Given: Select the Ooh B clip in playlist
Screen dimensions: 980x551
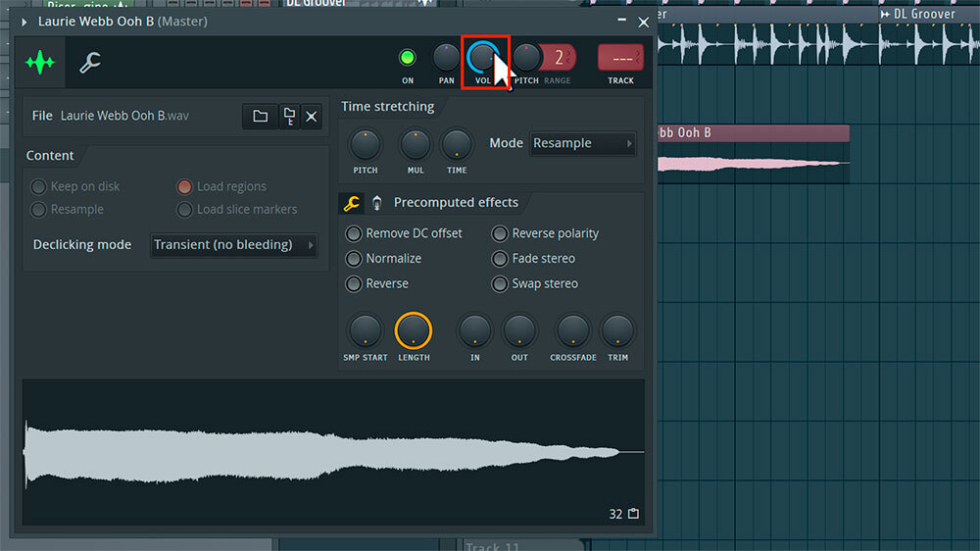Looking at the screenshot, I should tap(754, 153).
